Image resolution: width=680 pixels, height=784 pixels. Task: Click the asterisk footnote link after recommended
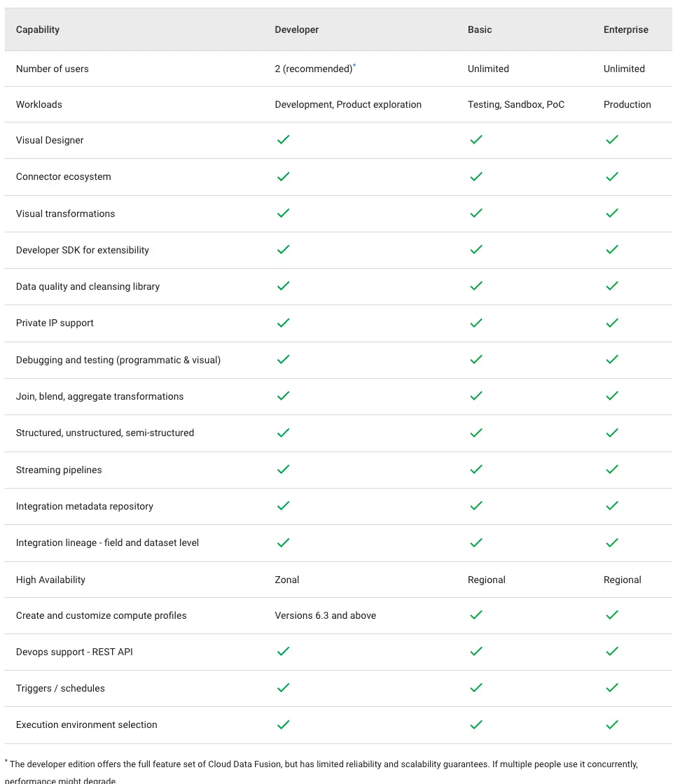pos(354,66)
